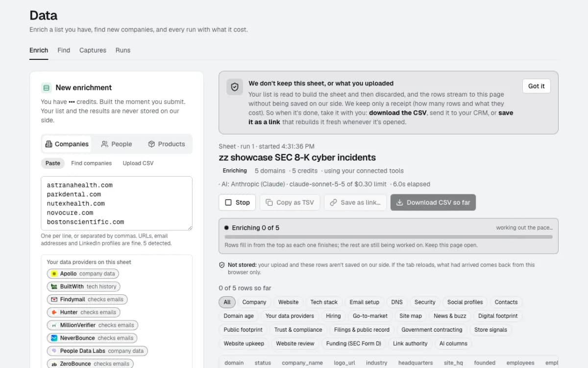Dismiss the notice with Got it
The height and width of the screenshot is (368, 588).
[537, 86]
